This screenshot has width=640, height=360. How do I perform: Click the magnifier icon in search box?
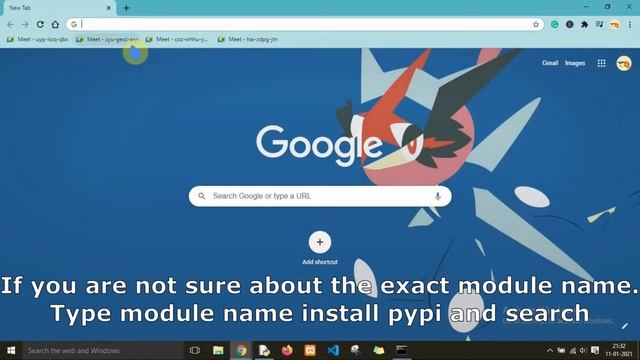202,196
